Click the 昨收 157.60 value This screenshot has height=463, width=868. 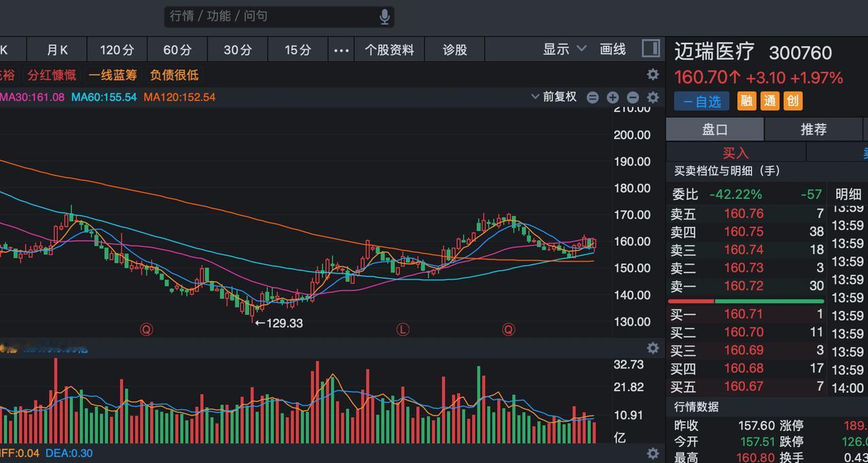756,426
